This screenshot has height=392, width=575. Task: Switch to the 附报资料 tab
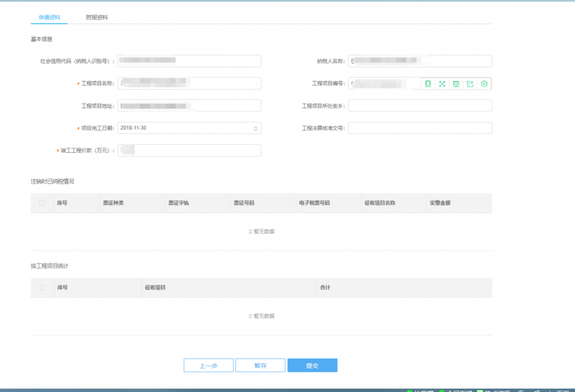pos(97,17)
